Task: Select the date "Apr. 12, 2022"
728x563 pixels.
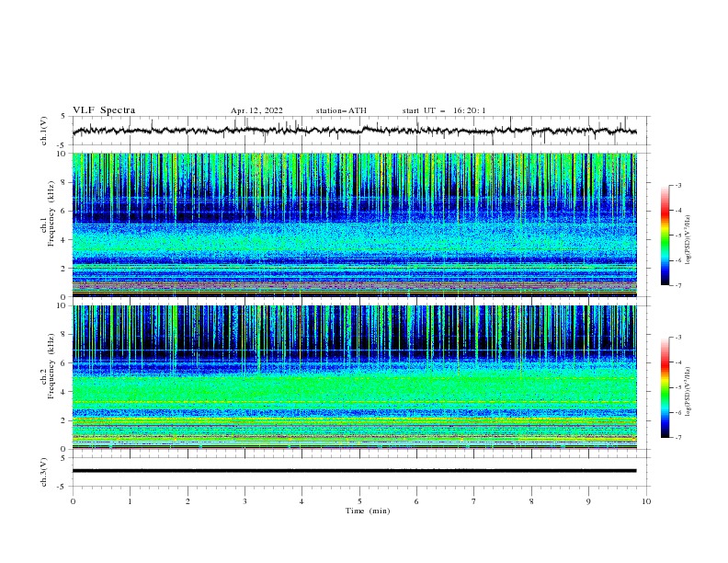Action: pyautogui.click(x=256, y=110)
